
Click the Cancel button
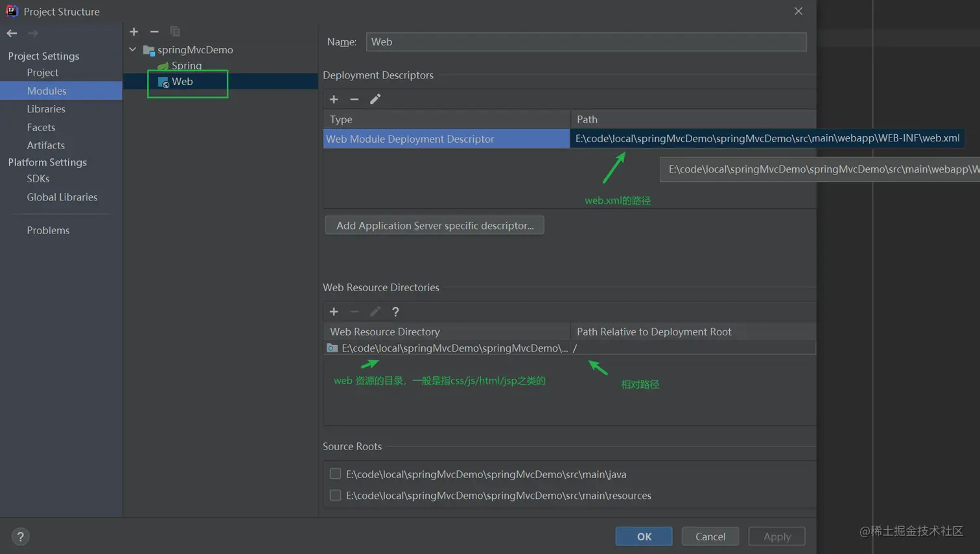pos(710,536)
